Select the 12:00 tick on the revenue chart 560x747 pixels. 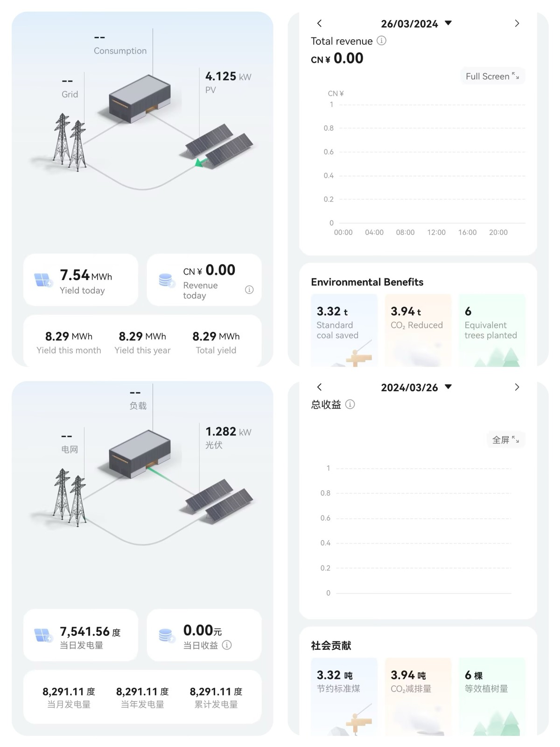[436, 232]
